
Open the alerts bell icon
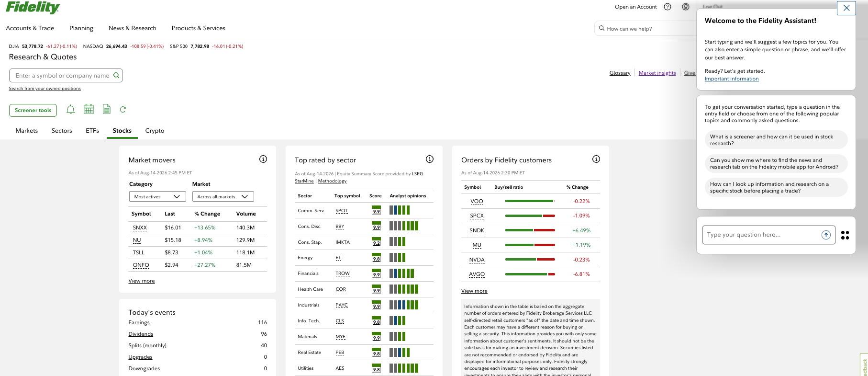click(70, 110)
